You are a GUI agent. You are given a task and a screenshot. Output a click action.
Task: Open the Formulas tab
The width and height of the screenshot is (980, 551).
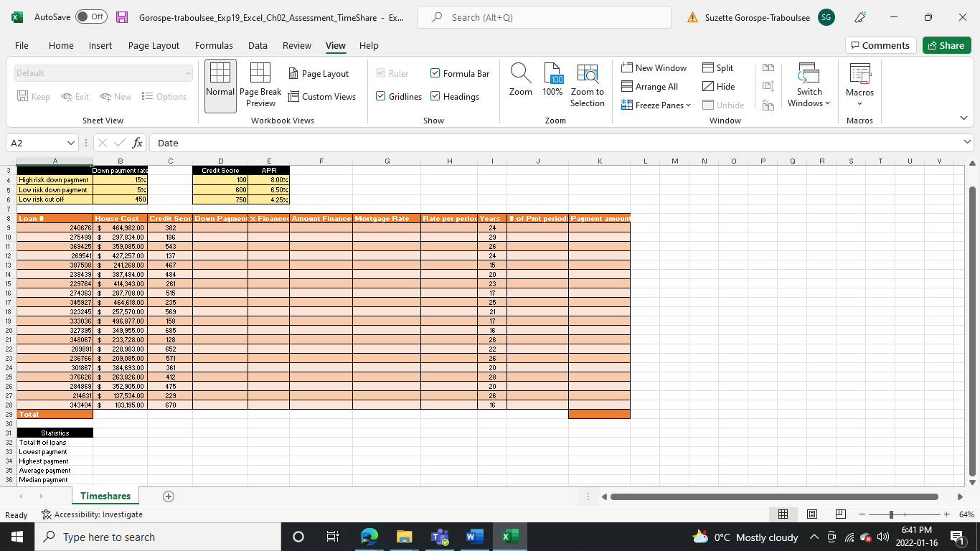coord(214,45)
